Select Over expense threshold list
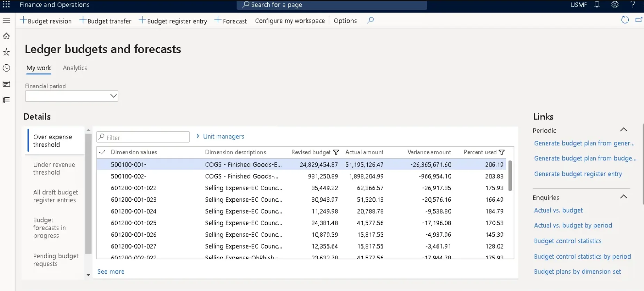This screenshot has width=644, height=291. pos(56,140)
